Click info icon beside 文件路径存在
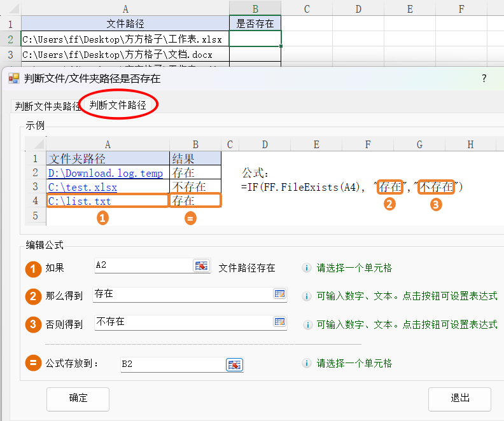Screen dimensions: 504x421 pyautogui.click(x=307, y=268)
